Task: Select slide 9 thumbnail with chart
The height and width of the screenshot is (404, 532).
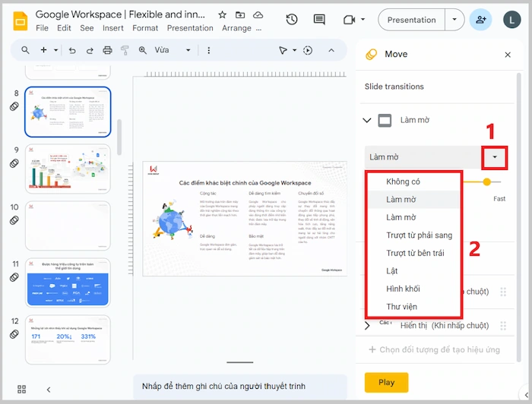Action: [x=68, y=169]
